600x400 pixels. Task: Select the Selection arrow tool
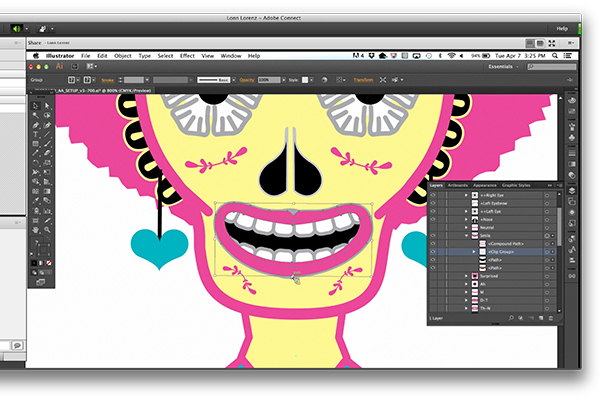pos(35,105)
